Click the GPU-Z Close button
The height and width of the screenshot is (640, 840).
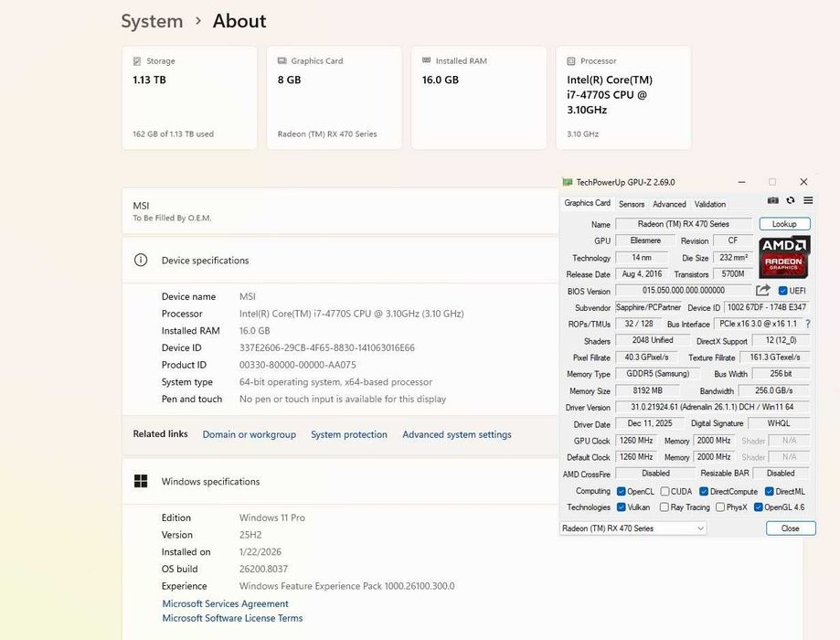791,528
